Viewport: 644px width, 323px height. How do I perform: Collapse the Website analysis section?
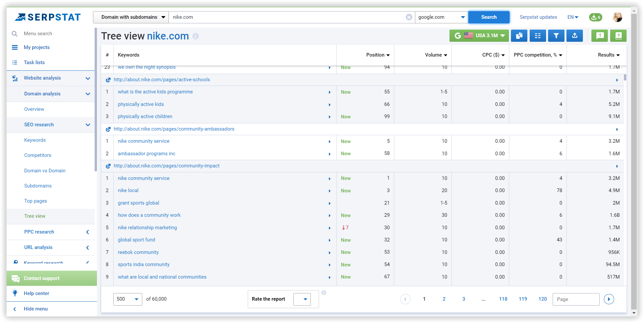point(88,78)
